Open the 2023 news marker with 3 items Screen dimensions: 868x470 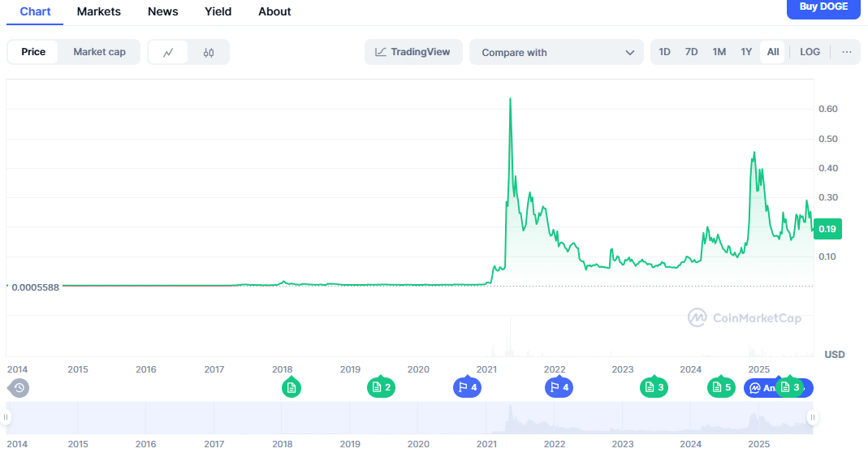coord(654,388)
